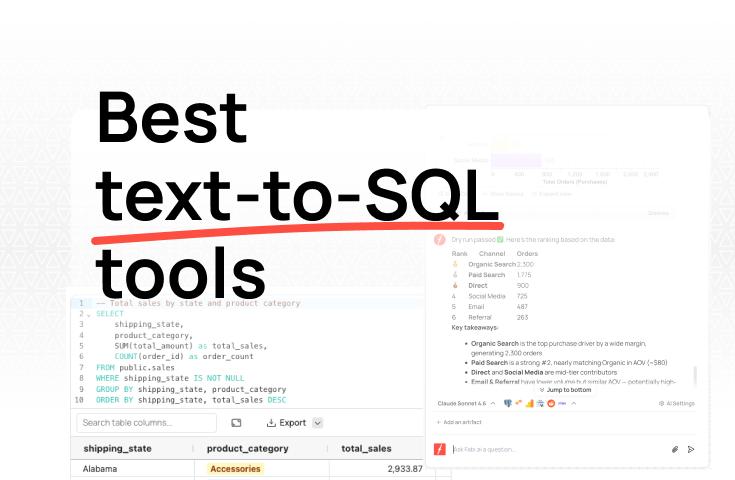Click the orange arrows connector icon
The image size is (735, 480).
click(x=518, y=403)
